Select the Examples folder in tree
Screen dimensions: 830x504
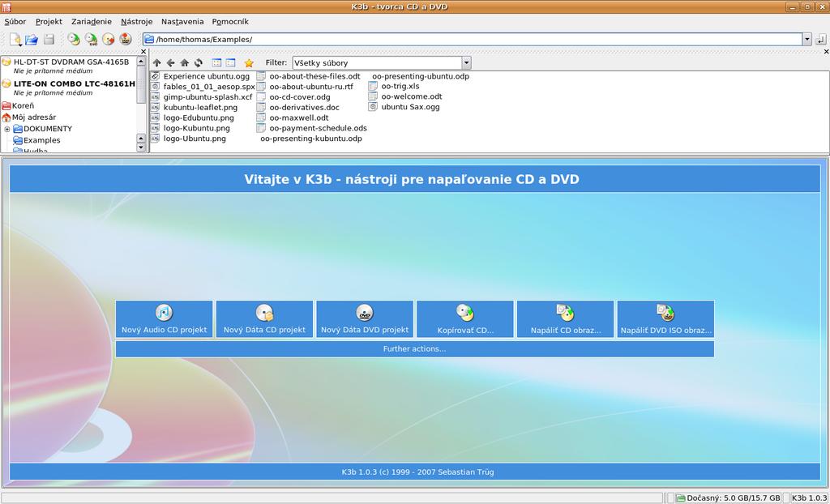point(42,140)
